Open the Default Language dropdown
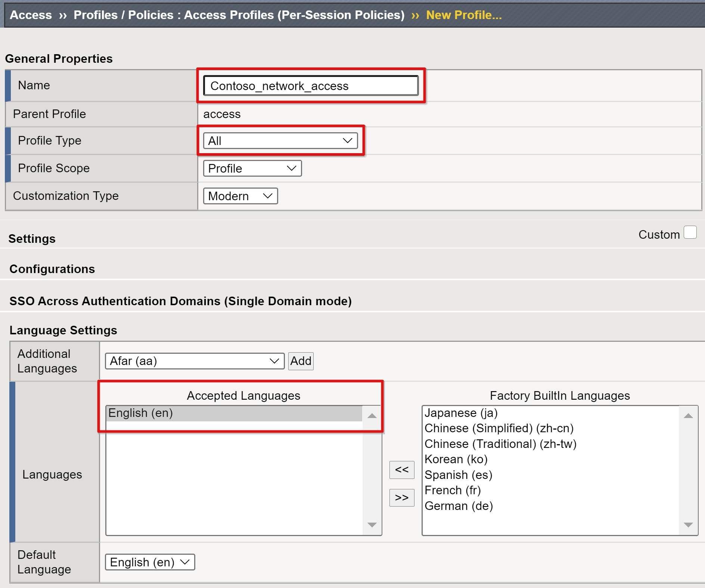Image resolution: width=705 pixels, height=588 pixels. 150,562
